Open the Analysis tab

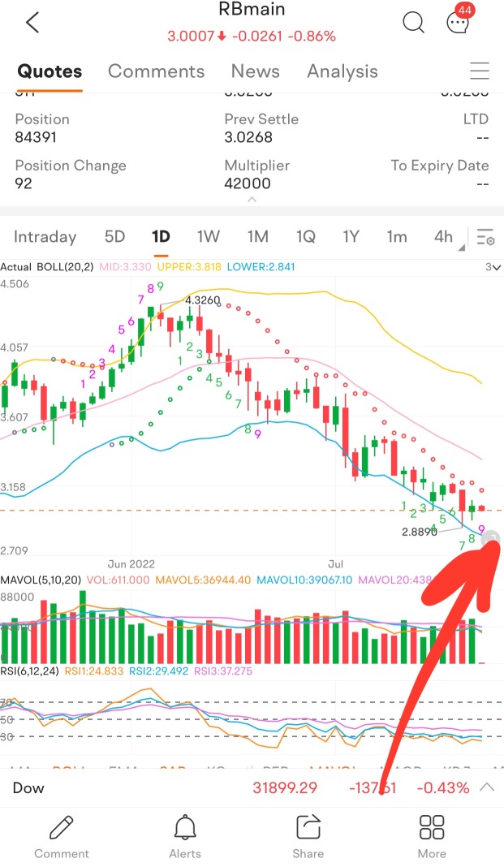(x=342, y=71)
